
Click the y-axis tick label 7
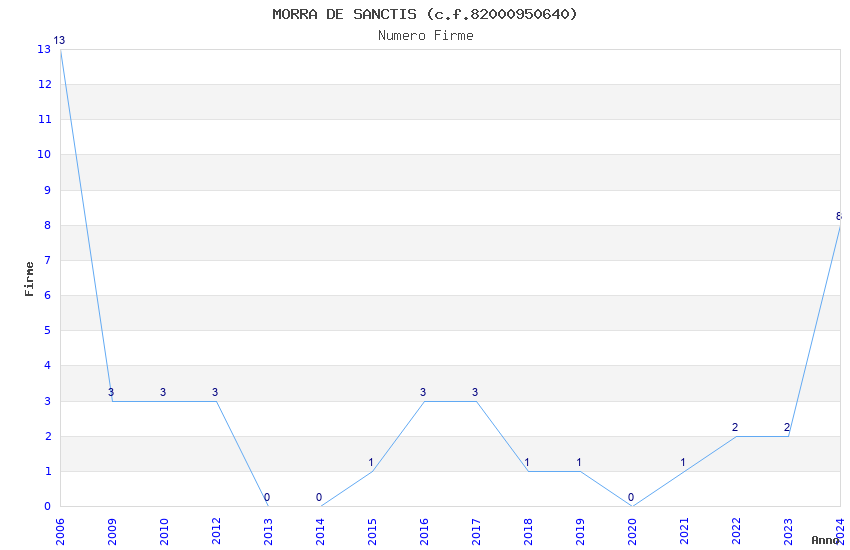click(48, 260)
